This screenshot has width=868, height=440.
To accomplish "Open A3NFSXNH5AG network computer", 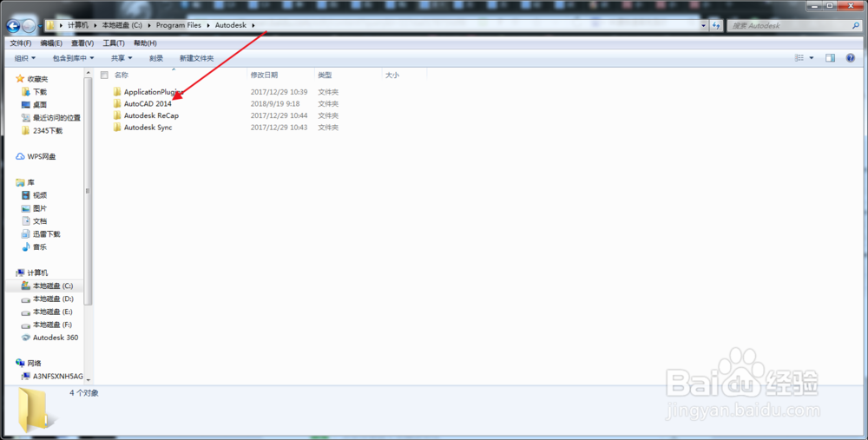I will click(x=57, y=377).
